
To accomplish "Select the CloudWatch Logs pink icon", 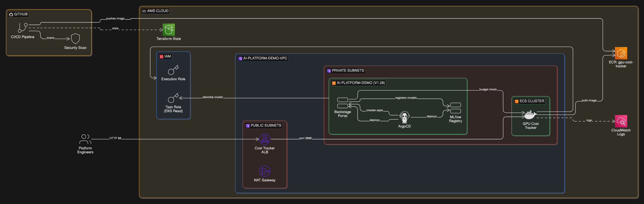I will pyautogui.click(x=621, y=121).
